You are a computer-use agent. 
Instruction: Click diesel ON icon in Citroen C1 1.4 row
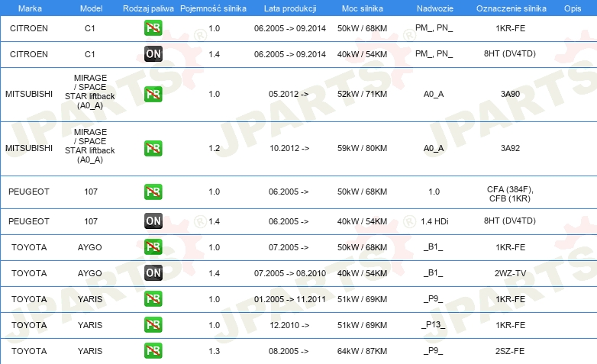[x=153, y=54]
